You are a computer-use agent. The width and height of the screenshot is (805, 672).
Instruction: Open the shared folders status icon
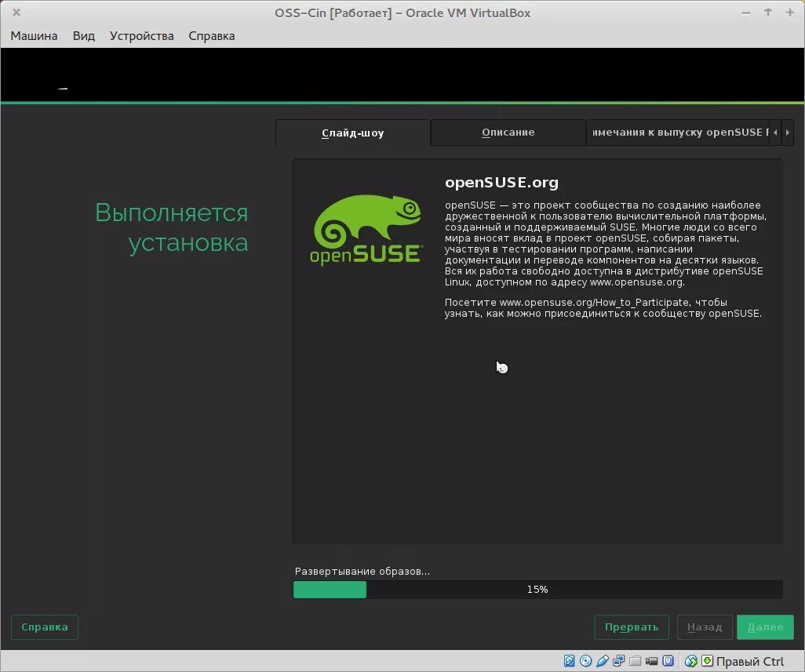pyautogui.click(x=635, y=661)
